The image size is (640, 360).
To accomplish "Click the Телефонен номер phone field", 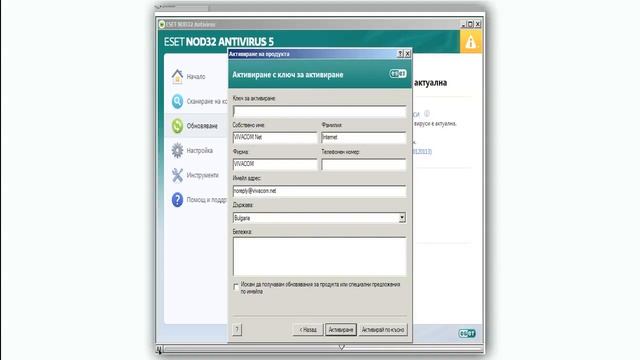I will click(364, 164).
